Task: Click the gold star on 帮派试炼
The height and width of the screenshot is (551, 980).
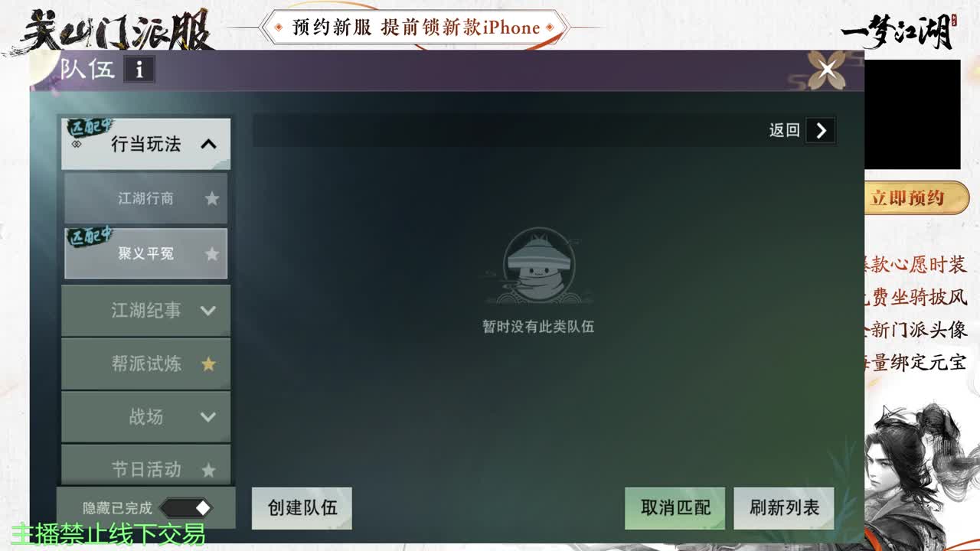Action: [210, 364]
